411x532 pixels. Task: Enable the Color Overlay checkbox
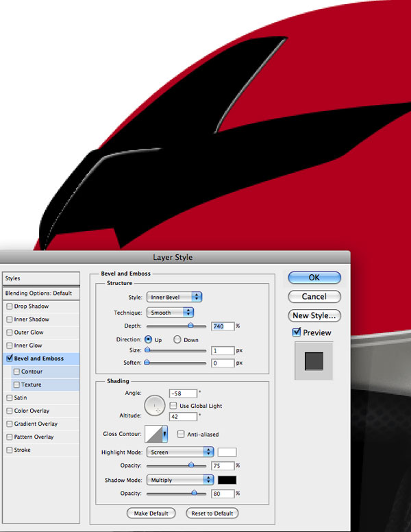point(10,411)
